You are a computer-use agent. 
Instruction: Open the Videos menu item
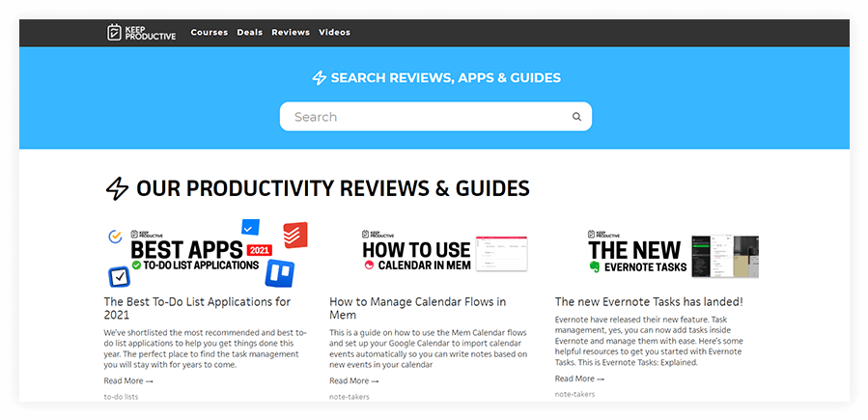tap(334, 32)
